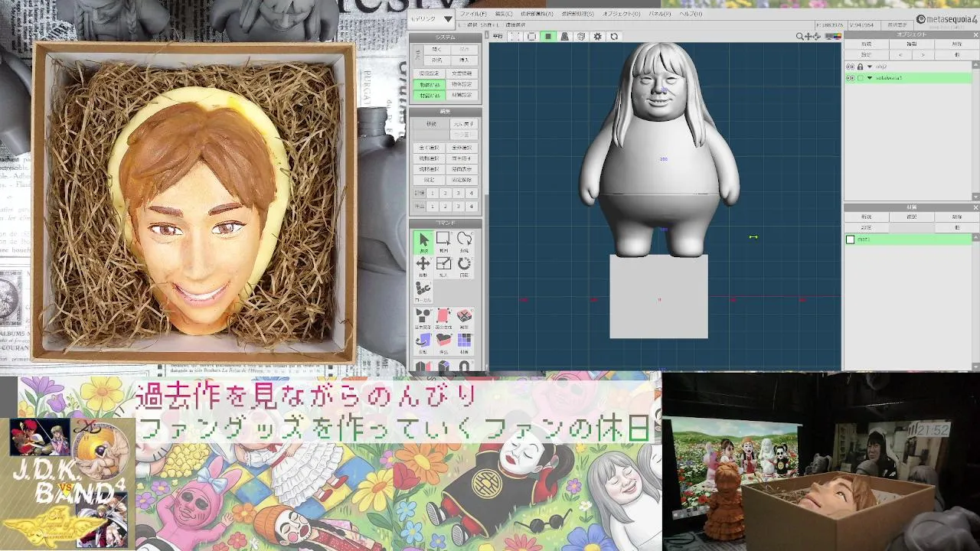Click the viewport refresh circular arrow icon

click(x=614, y=36)
